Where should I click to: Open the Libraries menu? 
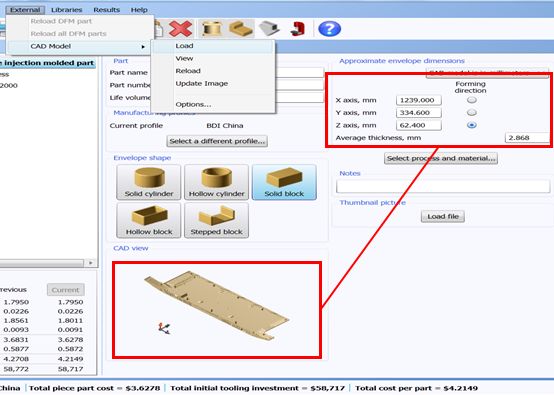pyautogui.click(x=66, y=10)
